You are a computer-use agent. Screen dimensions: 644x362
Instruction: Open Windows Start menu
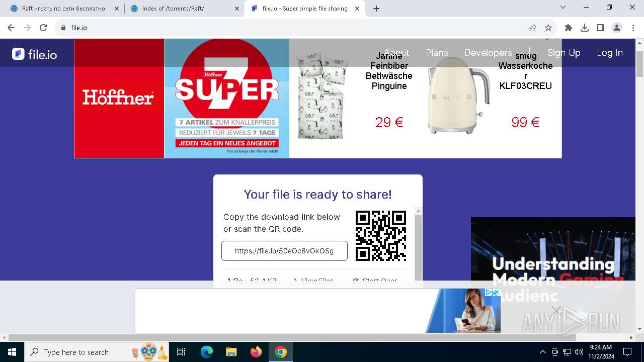point(12,352)
